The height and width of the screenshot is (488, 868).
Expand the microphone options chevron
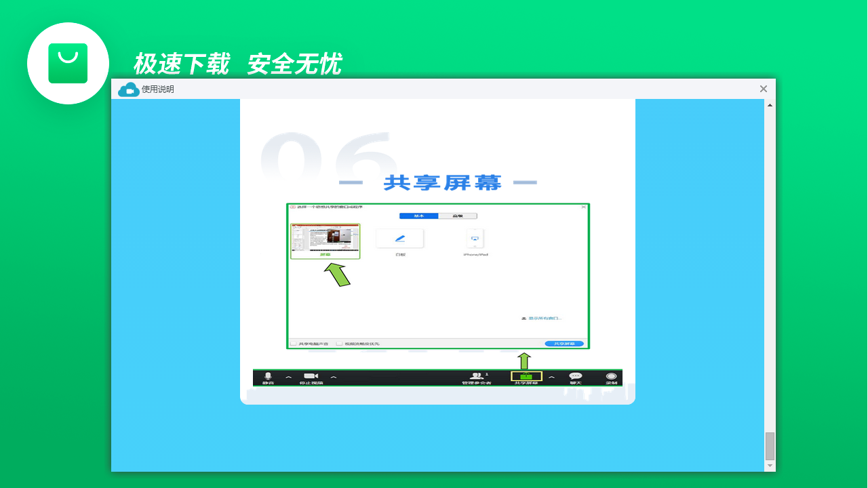click(x=288, y=378)
